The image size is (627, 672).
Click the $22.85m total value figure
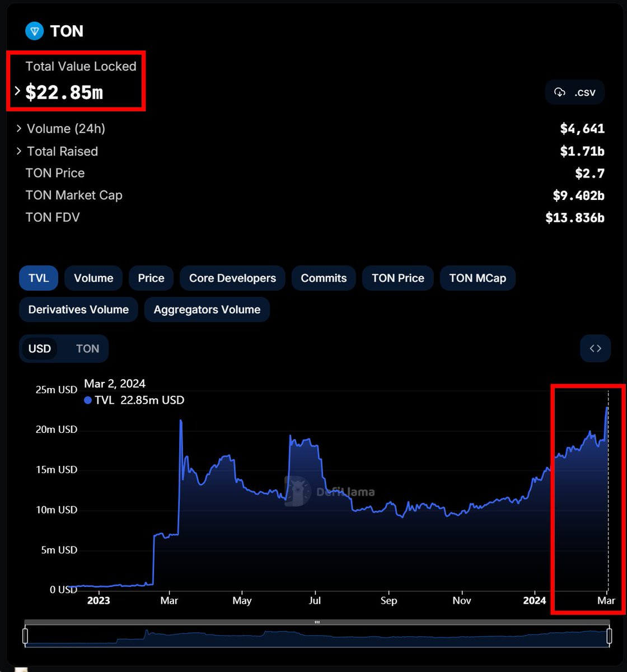[x=64, y=92]
